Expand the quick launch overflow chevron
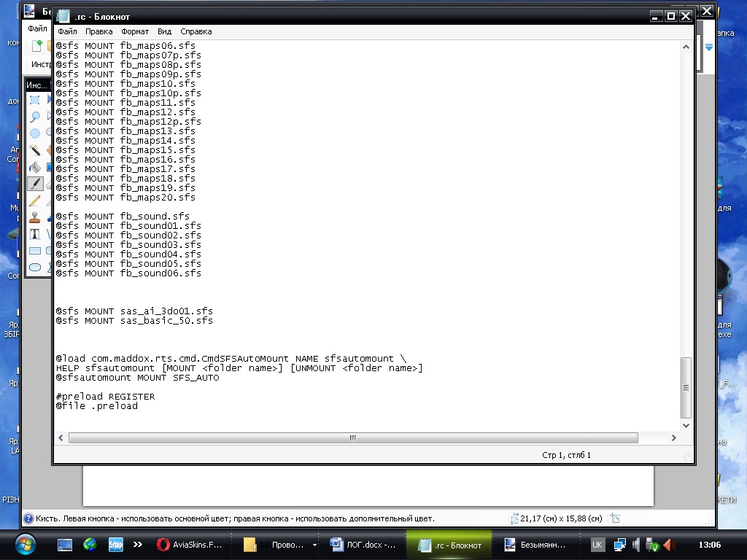 coord(138,544)
